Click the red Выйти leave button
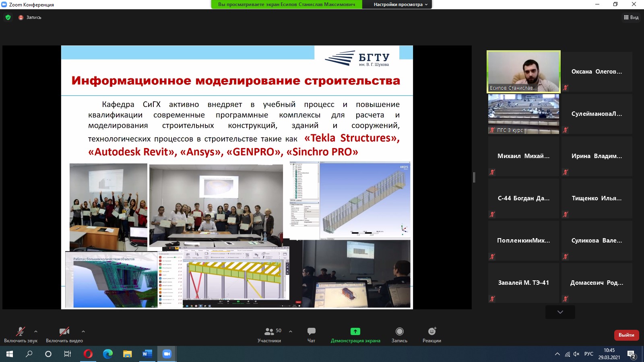The height and width of the screenshot is (362, 644). (626, 335)
